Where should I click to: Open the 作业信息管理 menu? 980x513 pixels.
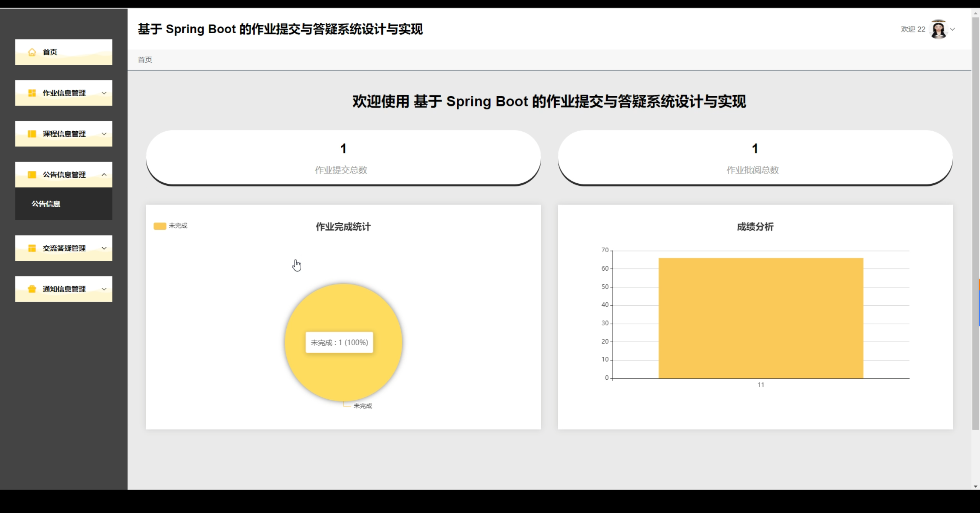tap(64, 93)
